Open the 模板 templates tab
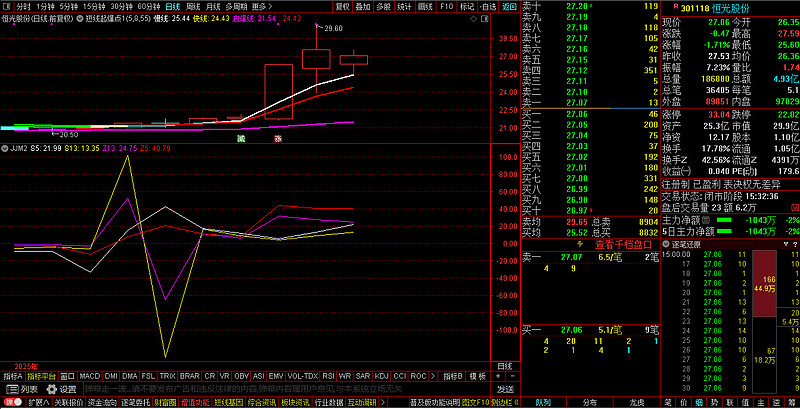 pos(478,376)
